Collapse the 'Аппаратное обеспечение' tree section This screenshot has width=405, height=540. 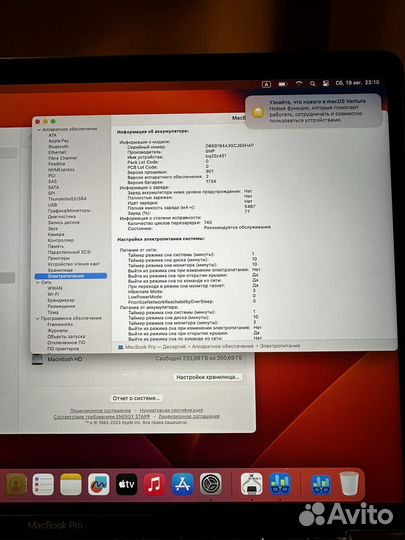click(x=39, y=129)
